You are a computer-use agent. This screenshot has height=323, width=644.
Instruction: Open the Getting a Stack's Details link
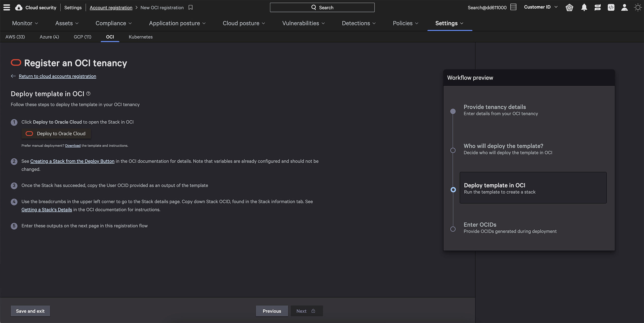pyautogui.click(x=47, y=210)
